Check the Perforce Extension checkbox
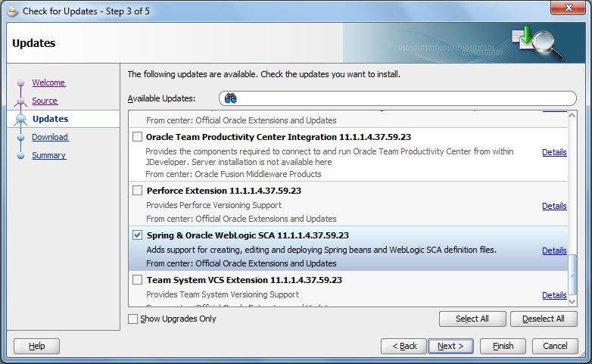 point(138,190)
